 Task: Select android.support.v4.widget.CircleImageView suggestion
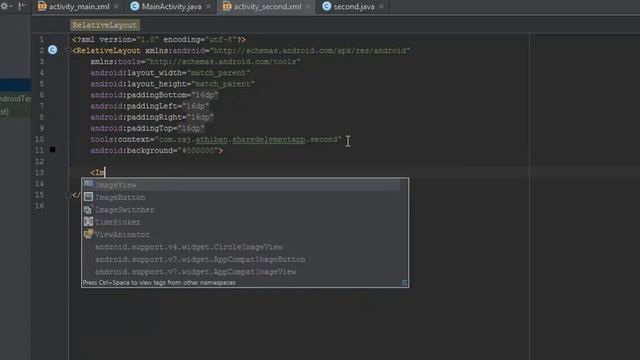coord(242,247)
